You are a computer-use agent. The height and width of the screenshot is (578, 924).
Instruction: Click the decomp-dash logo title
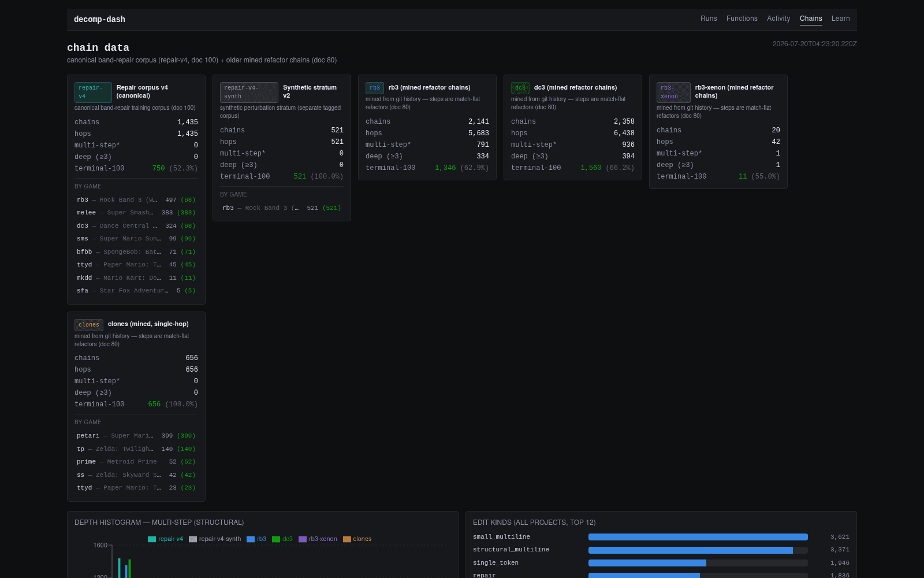(99, 19)
